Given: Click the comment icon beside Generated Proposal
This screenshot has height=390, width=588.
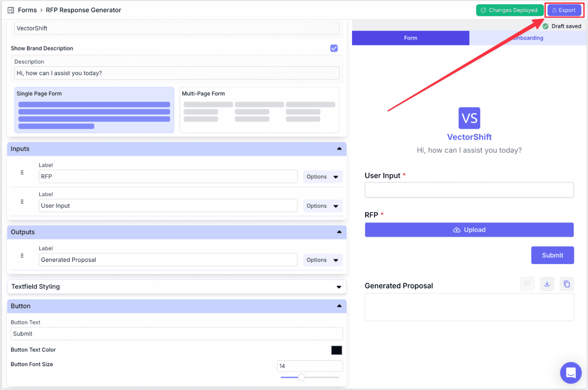Looking at the screenshot, I should [x=527, y=284].
